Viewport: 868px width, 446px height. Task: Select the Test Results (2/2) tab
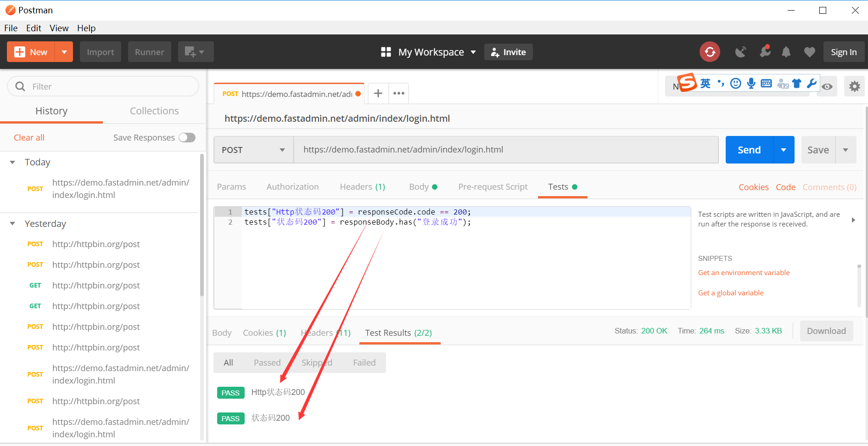pos(398,333)
